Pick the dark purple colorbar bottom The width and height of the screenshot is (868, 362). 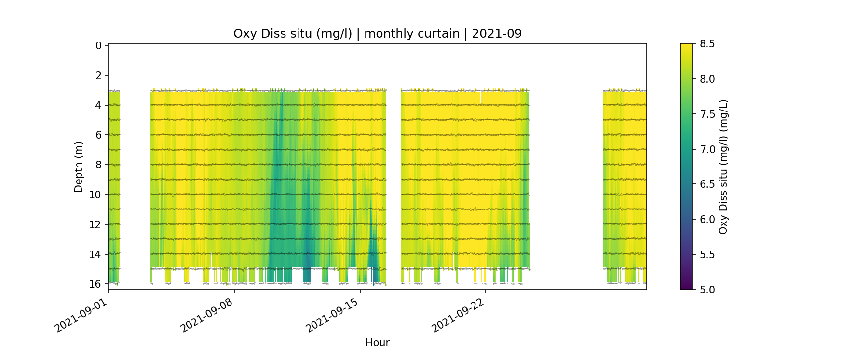686,286
